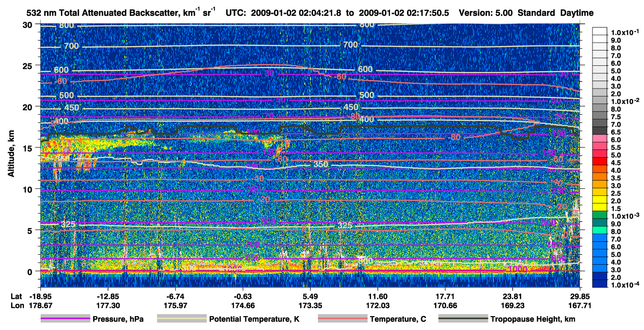Click longitude value '178.67'
The width and height of the screenshot is (644, 330).
(x=41, y=305)
